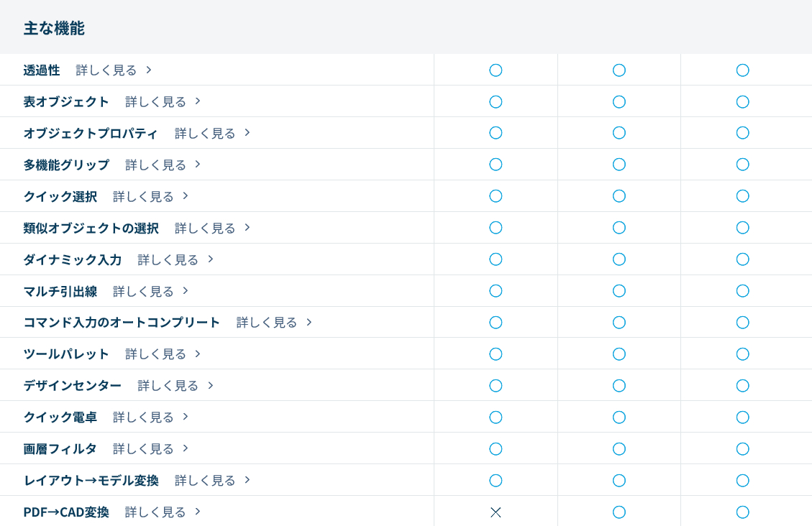Screen dimensions: 812x526
Task: Open 詳しく見る for オブジェクトプロパティ
Action: click(205, 133)
